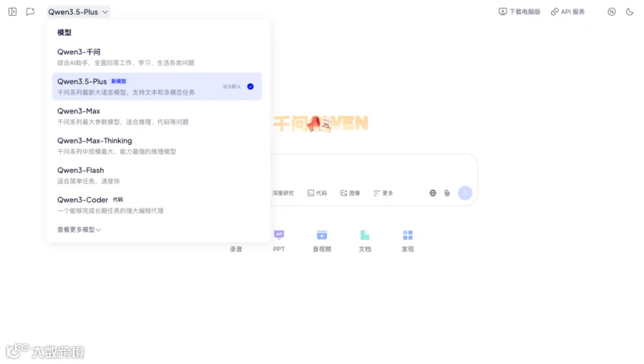Viewport: 644px width, 364px height.
Task: Click the 设为默认 label
Action: [232, 87]
